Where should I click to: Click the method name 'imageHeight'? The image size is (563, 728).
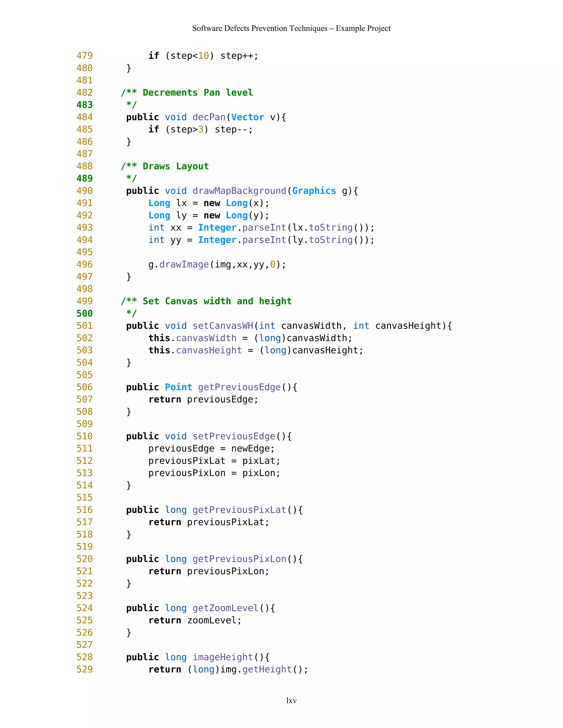pyautogui.click(x=223, y=657)
